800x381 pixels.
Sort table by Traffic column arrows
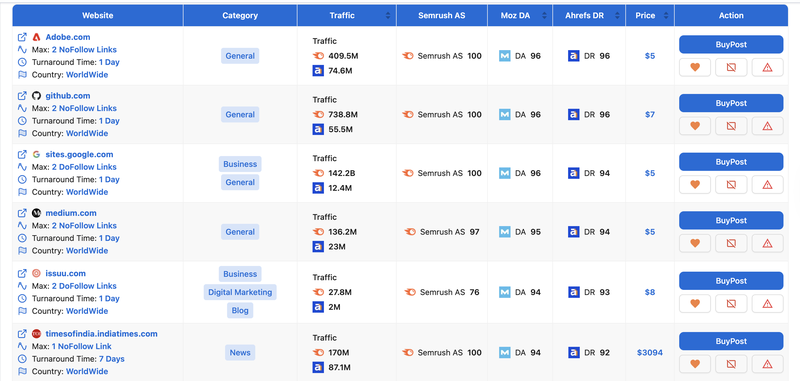point(388,16)
